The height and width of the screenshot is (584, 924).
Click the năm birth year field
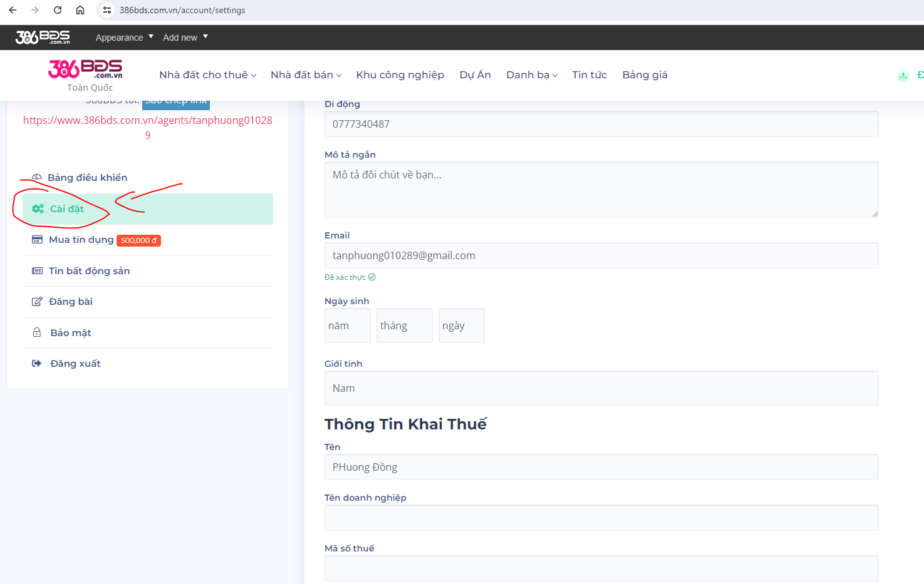coord(348,325)
